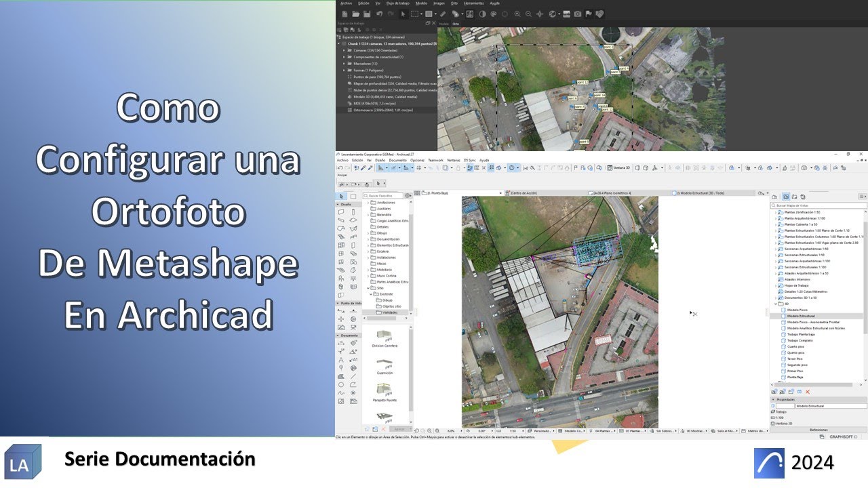Viewport: 868px width, 488px height.
Task: Click the reset view crosshair icon in Metashape
Action: (539, 14)
